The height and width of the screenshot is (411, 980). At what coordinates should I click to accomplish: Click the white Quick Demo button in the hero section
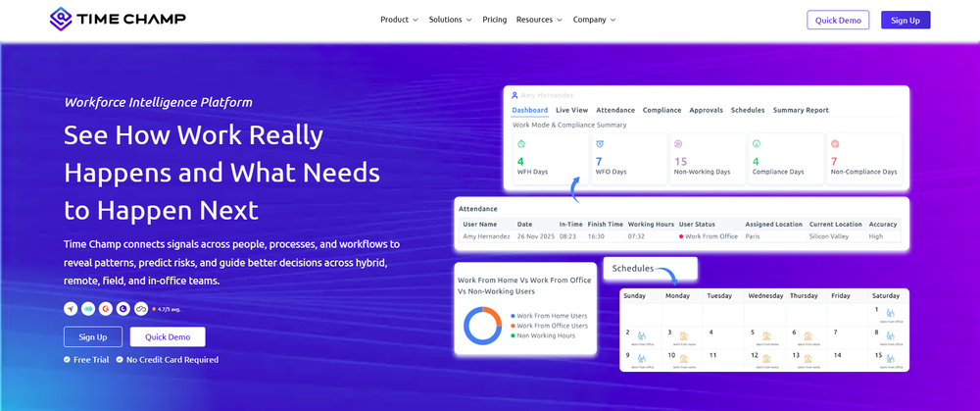(x=168, y=336)
